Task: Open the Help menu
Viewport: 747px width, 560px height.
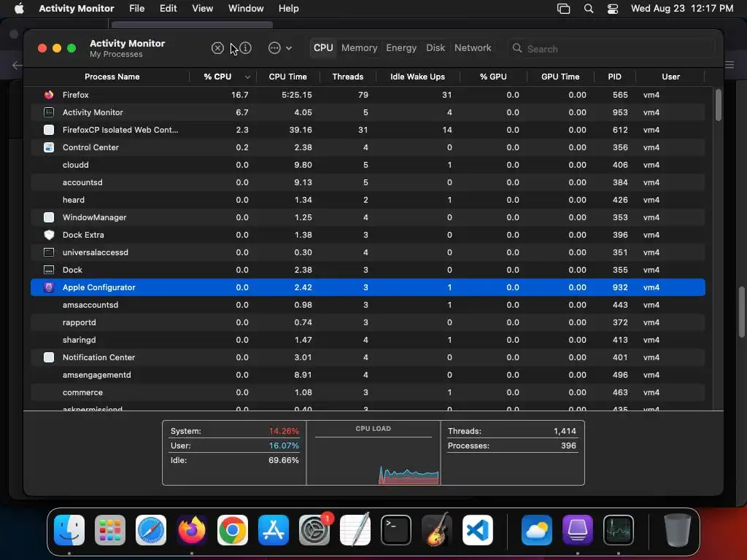Action: [288, 9]
